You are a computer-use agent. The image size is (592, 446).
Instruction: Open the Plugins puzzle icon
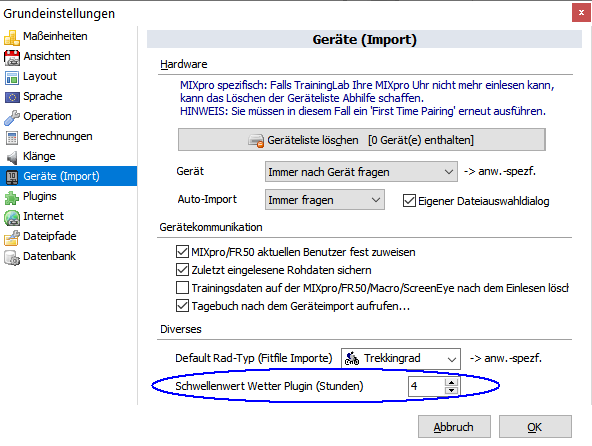point(11,197)
